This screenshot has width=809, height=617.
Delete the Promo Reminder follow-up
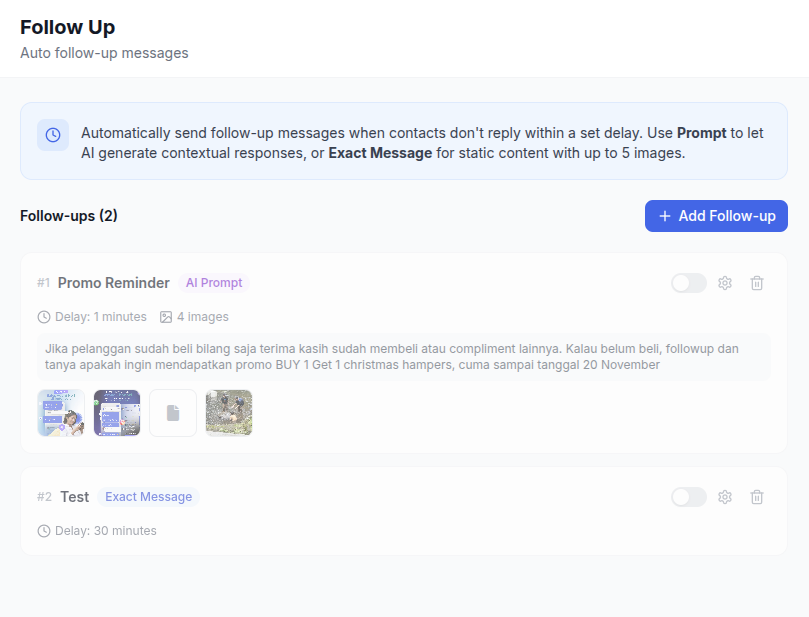[757, 283]
